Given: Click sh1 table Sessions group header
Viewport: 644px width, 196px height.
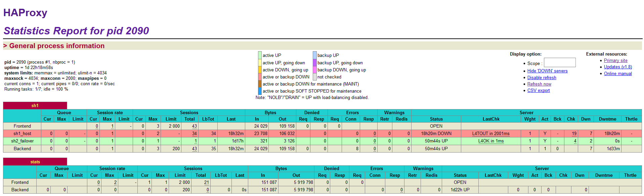Looking at the screenshot, I should [x=189, y=112].
